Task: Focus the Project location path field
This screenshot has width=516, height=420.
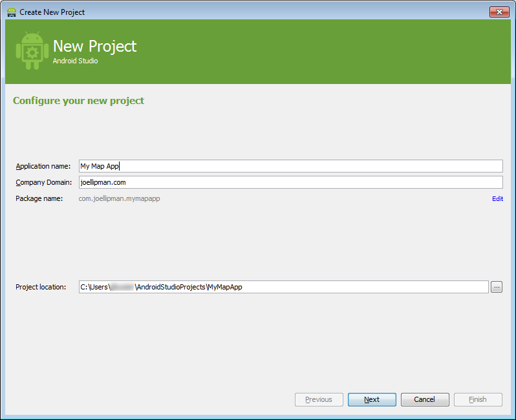Action: point(283,287)
